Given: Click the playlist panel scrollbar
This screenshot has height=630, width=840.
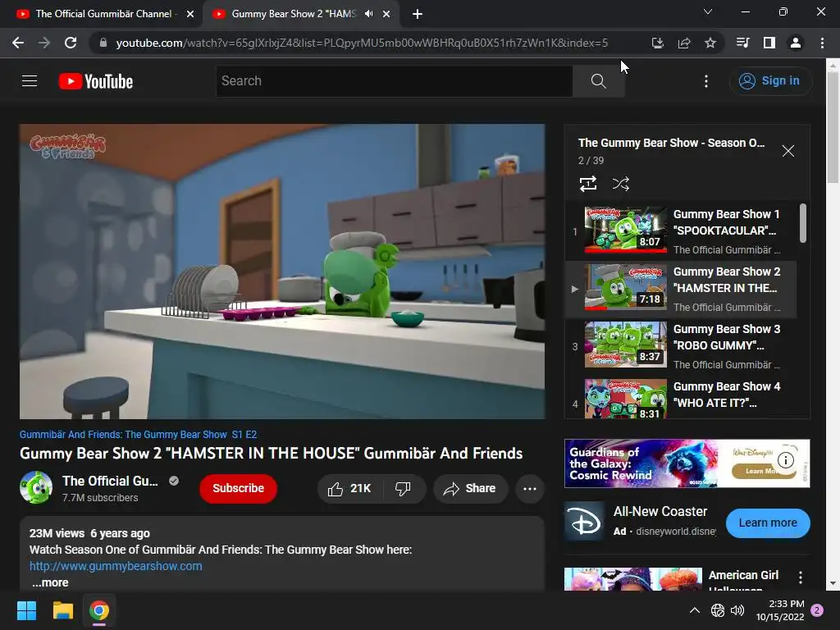Looking at the screenshot, I should (x=803, y=223).
